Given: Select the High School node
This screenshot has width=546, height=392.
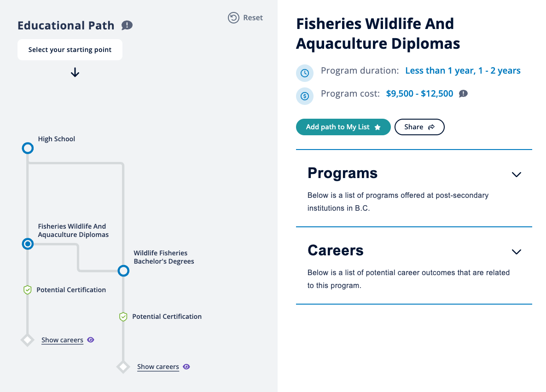Looking at the screenshot, I should click(x=28, y=148).
